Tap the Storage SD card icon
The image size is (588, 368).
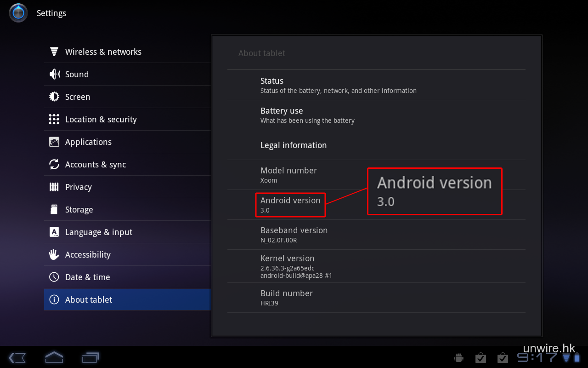[x=54, y=210]
